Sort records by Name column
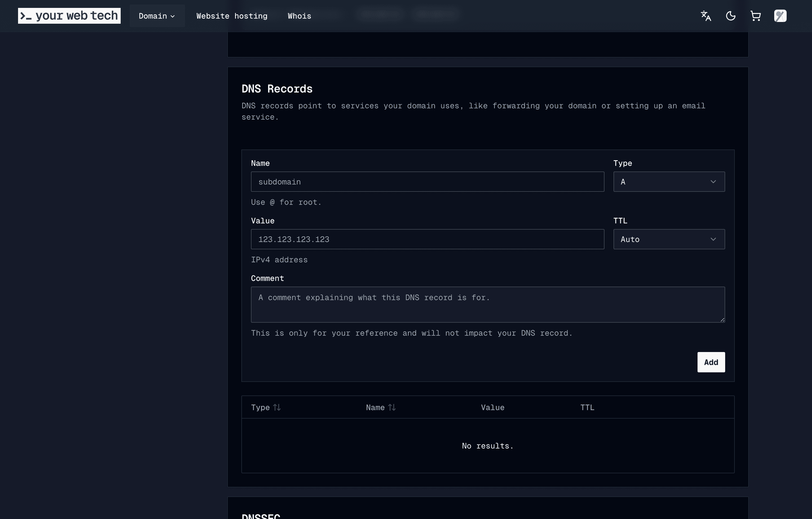This screenshot has height=519, width=812. (381, 407)
